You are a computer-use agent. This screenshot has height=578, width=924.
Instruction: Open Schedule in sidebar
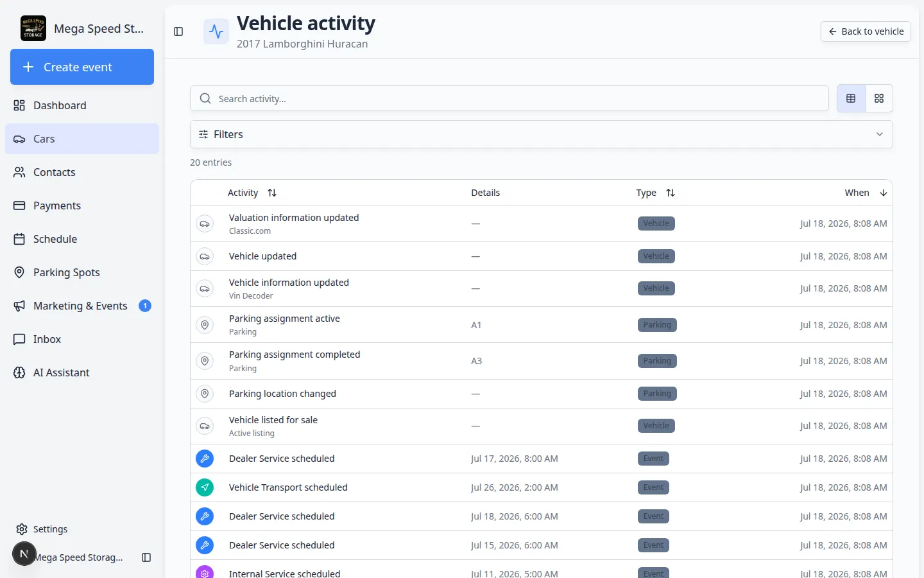(x=82, y=239)
